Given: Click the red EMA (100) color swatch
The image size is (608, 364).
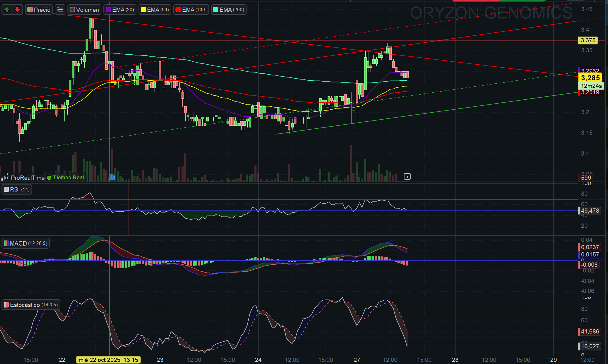Looking at the screenshot, I should tap(178, 10).
